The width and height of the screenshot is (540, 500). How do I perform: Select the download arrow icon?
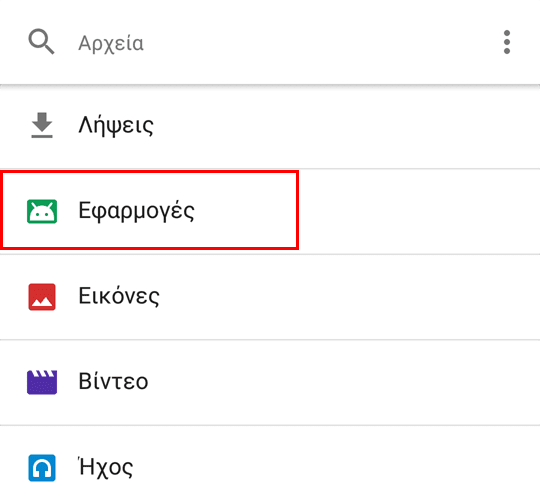42,125
